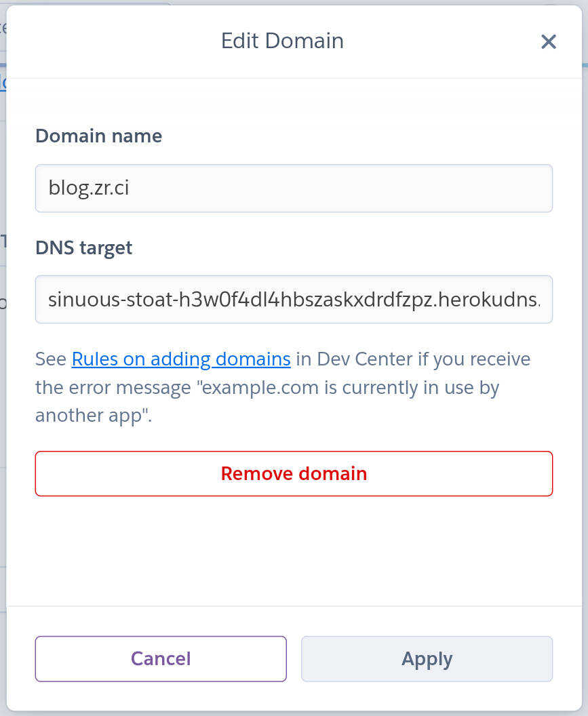The height and width of the screenshot is (716, 588).
Task: Click the "blog.zr.ci" text in the field
Action: click(x=89, y=188)
